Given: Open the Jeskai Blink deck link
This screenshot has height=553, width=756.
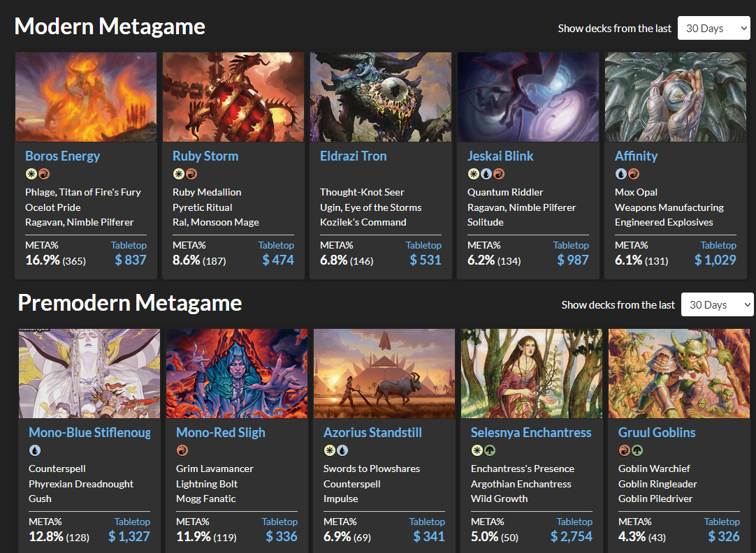Looking at the screenshot, I should pos(500,156).
